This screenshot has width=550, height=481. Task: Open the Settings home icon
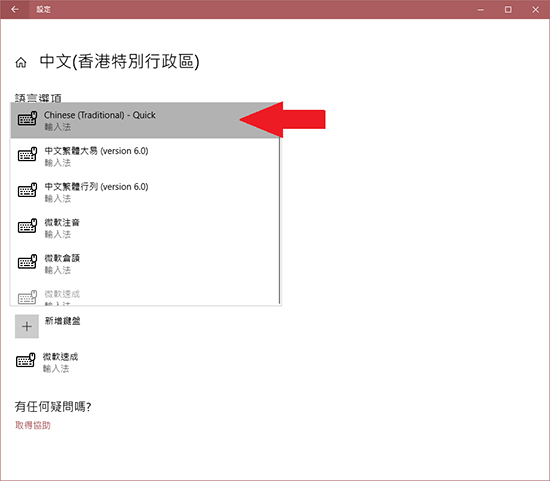[x=21, y=62]
